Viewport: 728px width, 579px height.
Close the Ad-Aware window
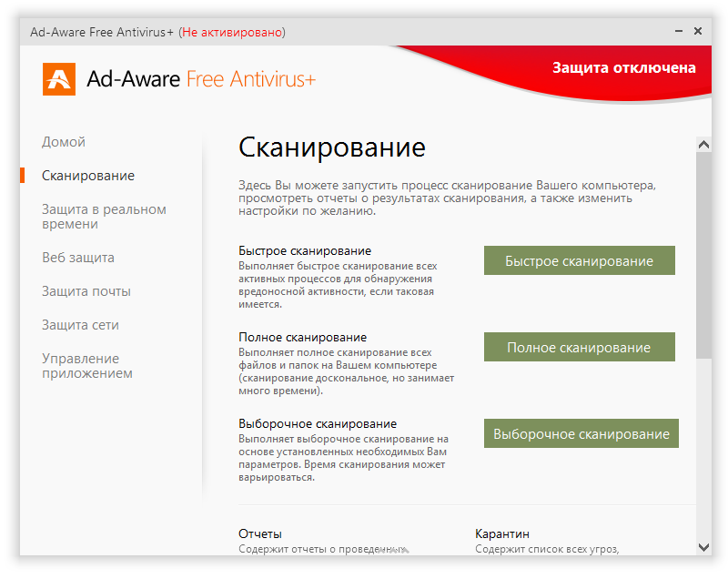[698, 31]
